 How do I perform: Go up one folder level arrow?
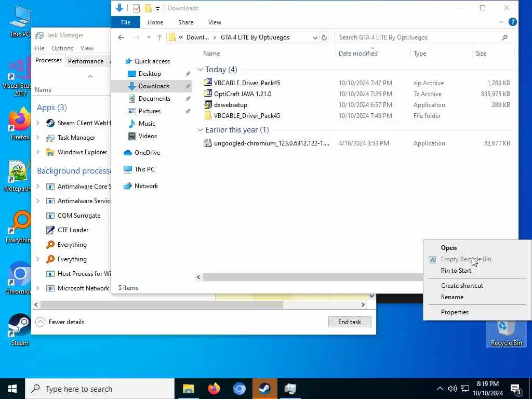coord(159,37)
